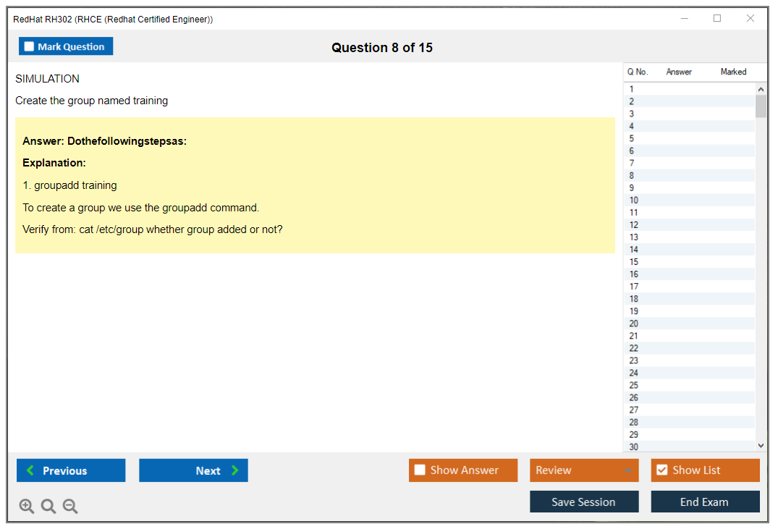Click the green left arrow on Previous
This screenshot has width=778, height=532.
(x=30, y=470)
